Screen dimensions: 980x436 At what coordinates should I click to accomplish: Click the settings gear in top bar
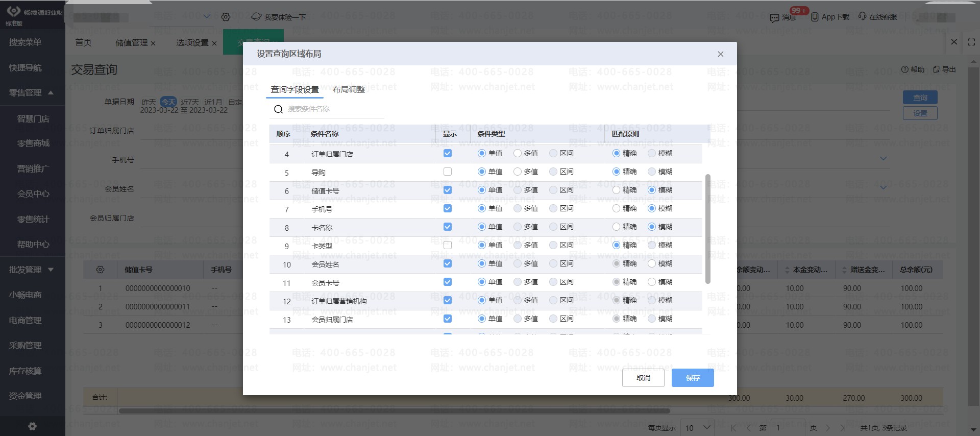click(226, 17)
